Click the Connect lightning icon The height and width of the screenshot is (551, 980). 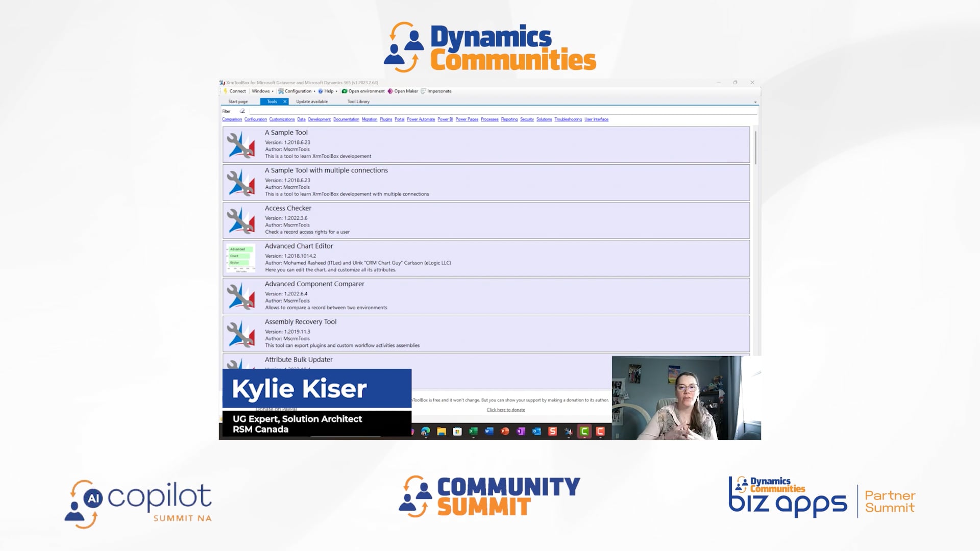point(225,91)
